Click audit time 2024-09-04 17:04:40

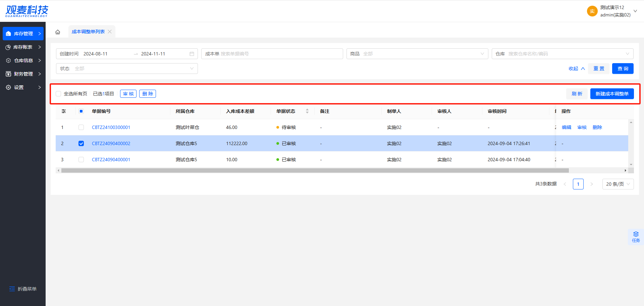coord(509,160)
